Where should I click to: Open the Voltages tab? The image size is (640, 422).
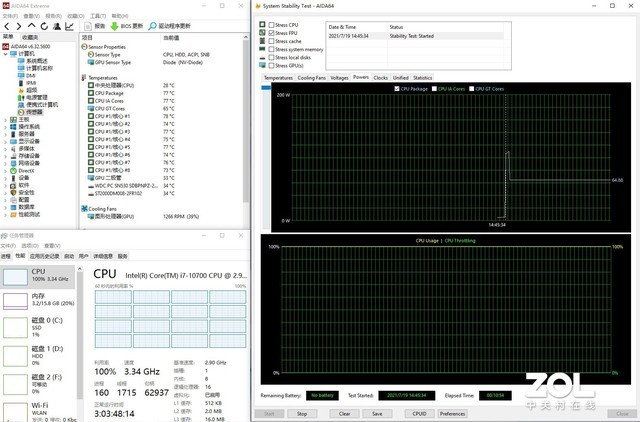point(339,78)
